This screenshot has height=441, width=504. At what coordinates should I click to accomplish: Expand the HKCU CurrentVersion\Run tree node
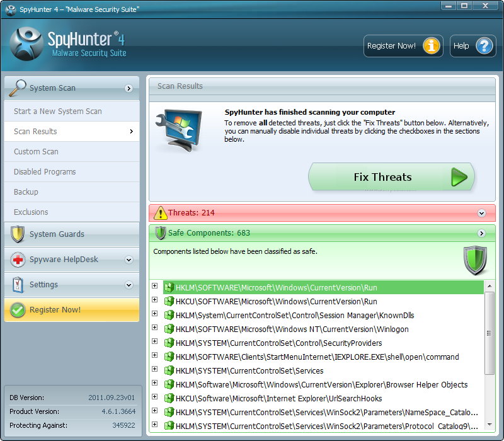click(x=154, y=300)
